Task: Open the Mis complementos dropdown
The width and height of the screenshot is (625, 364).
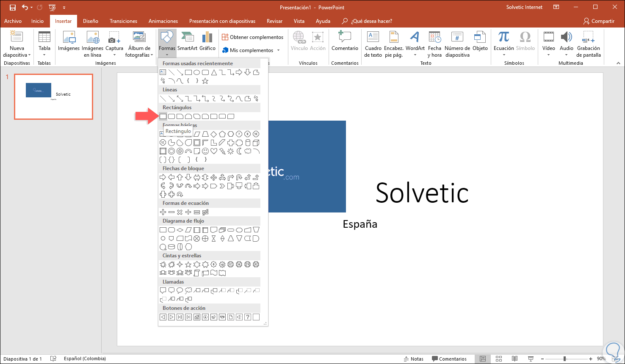Action: click(x=278, y=50)
